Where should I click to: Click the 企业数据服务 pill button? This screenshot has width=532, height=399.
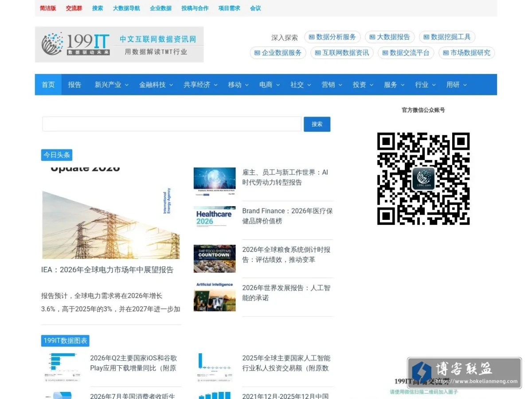278,53
